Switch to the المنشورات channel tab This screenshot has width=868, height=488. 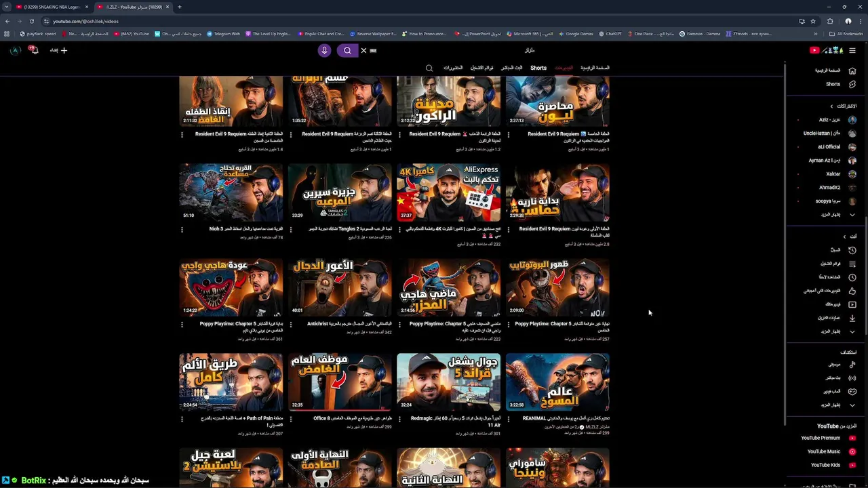click(x=453, y=68)
